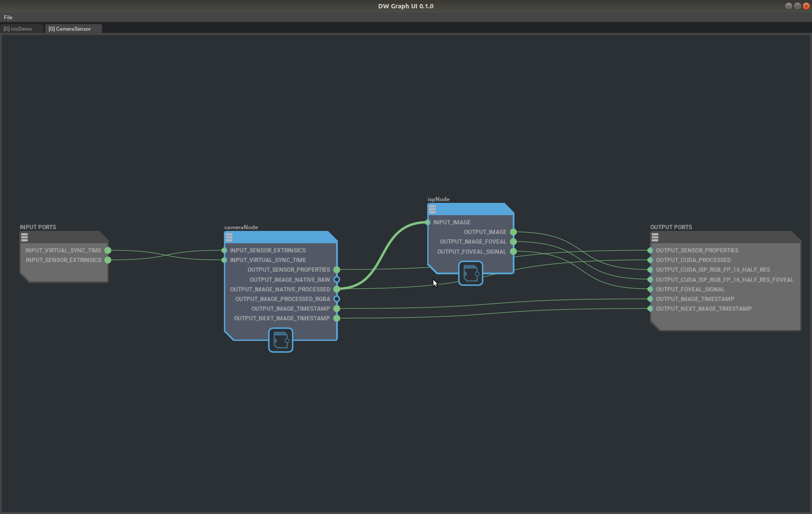Click the OUTPUT_FOVEAL_SIGNAL port dot on ispNode

(513, 252)
